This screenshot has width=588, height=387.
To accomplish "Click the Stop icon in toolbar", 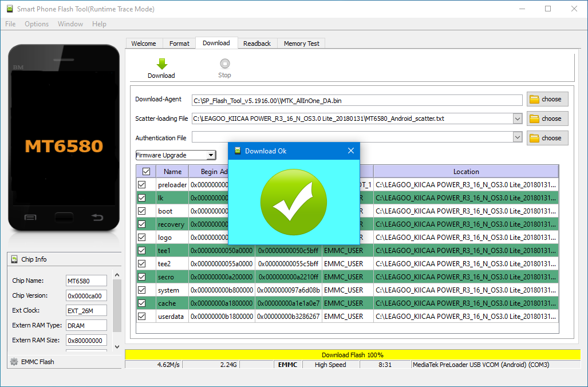I will [224, 64].
